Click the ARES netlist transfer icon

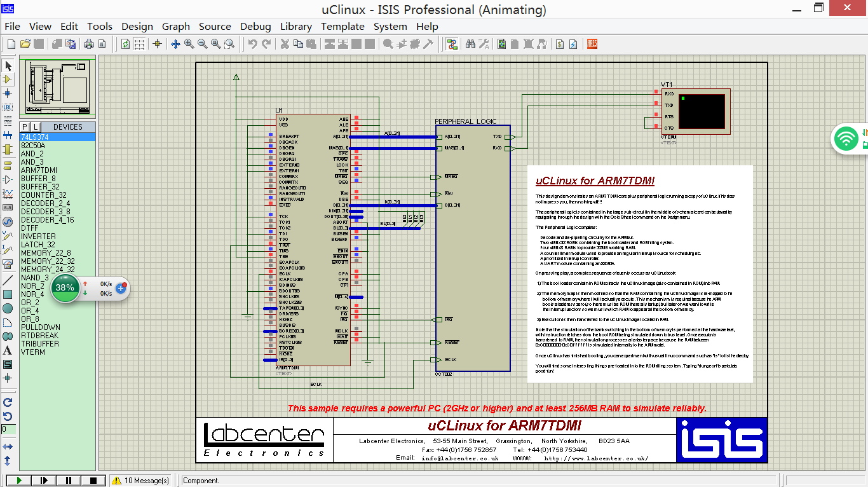pyautogui.click(x=592, y=44)
